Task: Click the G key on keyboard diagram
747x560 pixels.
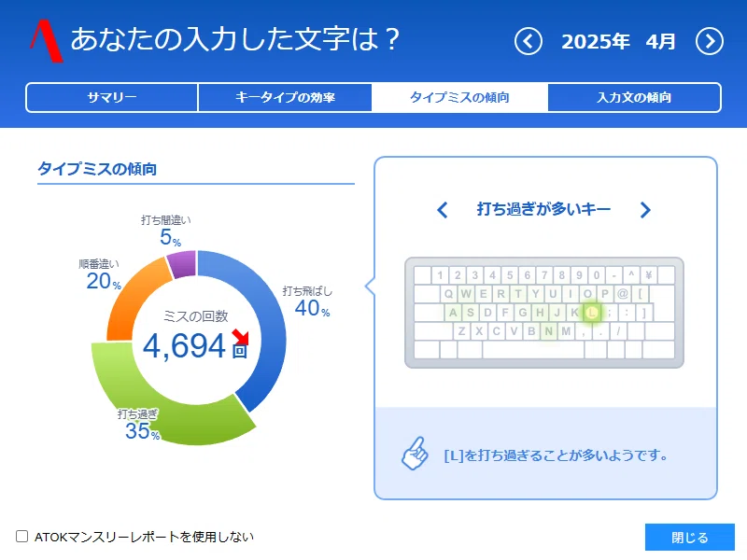Action: tap(523, 313)
